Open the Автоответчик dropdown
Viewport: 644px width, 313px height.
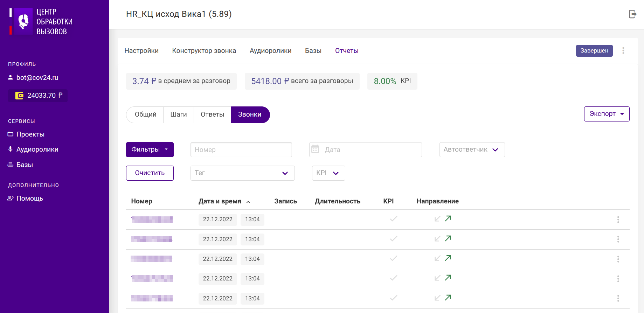pyautogui.click(x=472, y=149)
